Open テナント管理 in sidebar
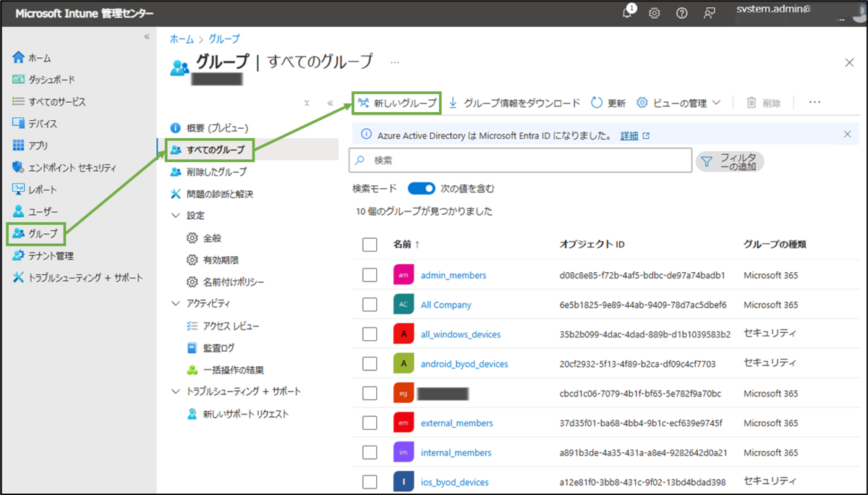This screenshot has width=868, height=495. tap(43, 255)
